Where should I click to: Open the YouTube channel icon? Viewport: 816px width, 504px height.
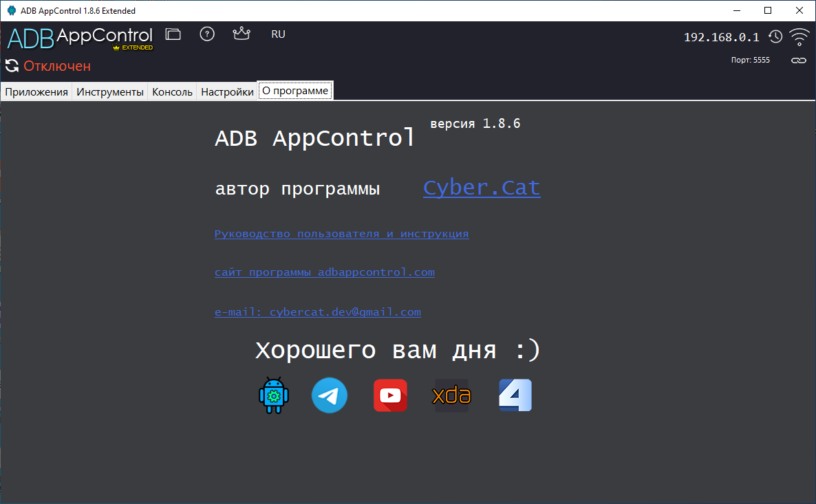390,395
